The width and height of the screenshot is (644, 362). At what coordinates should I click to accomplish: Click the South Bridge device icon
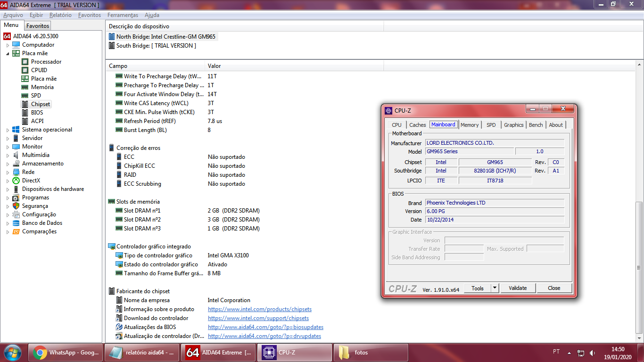point(112,46)
